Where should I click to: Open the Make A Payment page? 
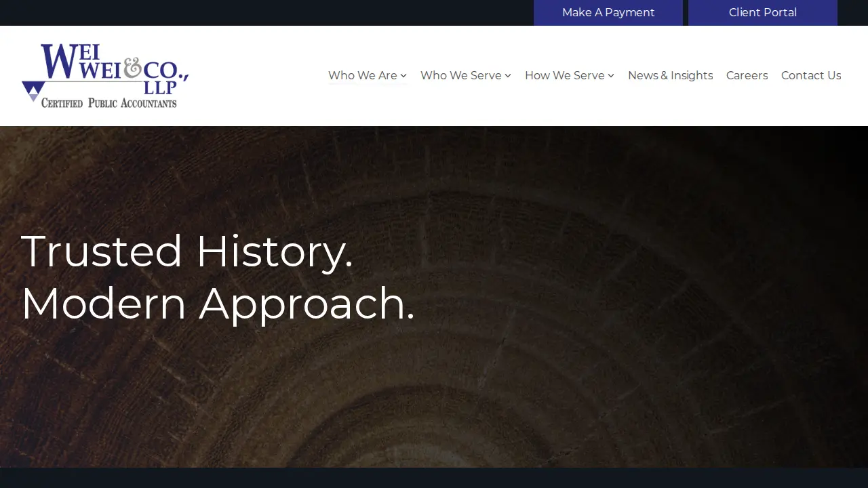608,13
